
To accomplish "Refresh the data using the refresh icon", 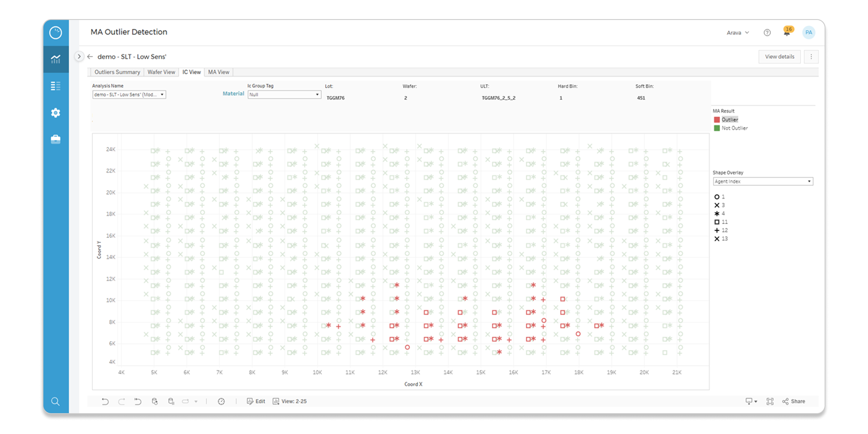I will pyautogui.click(x=155, y=401).
